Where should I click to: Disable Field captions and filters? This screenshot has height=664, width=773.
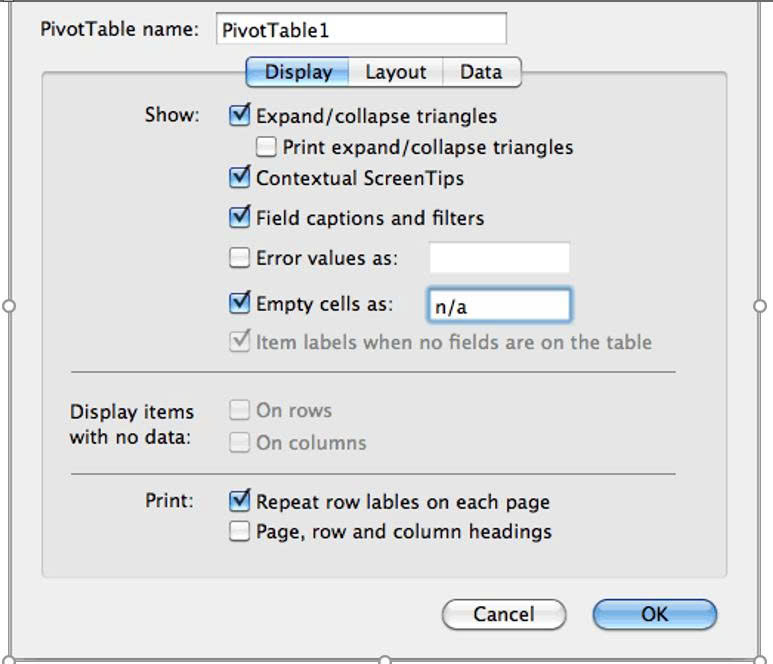(x=240, y=217)
